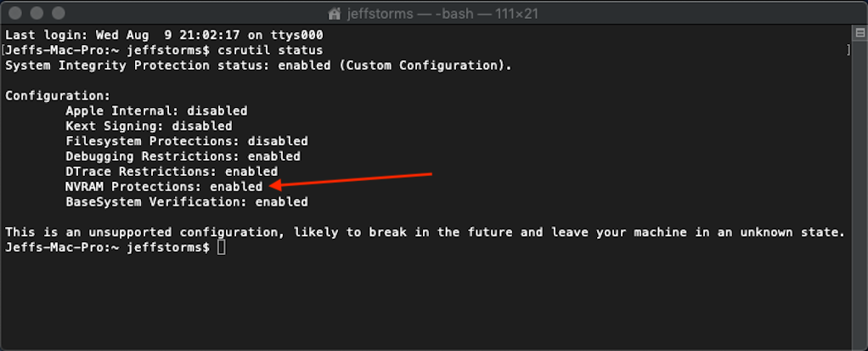Click the 'BaseSystem Verification: enabled' line
868x351 pixels.
(186, 203)
